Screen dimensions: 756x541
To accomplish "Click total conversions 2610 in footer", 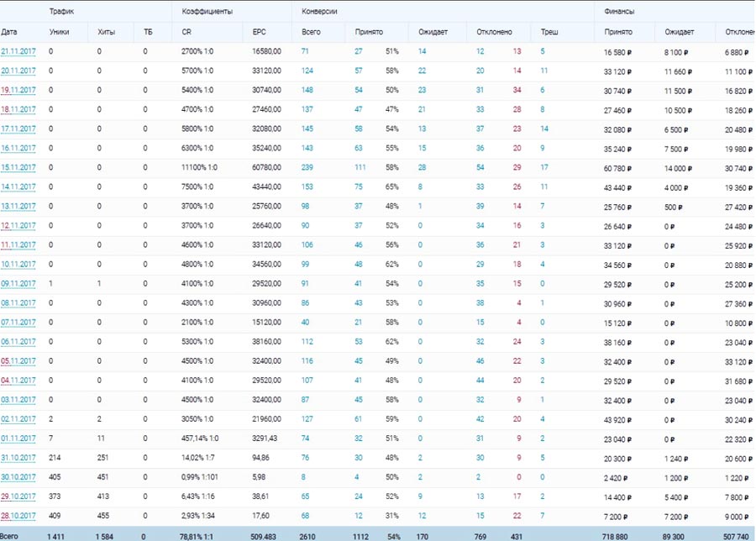I will (307, 536).
